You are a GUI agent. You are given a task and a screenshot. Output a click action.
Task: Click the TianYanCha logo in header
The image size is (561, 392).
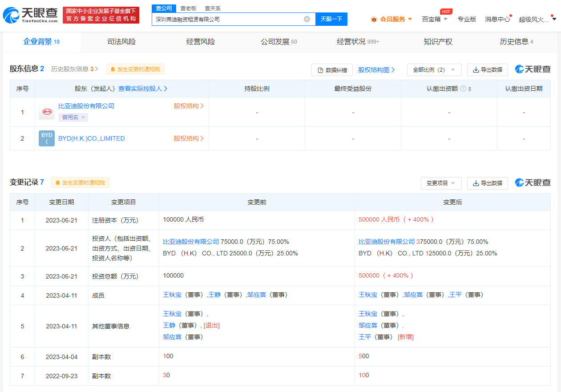coord(30,15)
